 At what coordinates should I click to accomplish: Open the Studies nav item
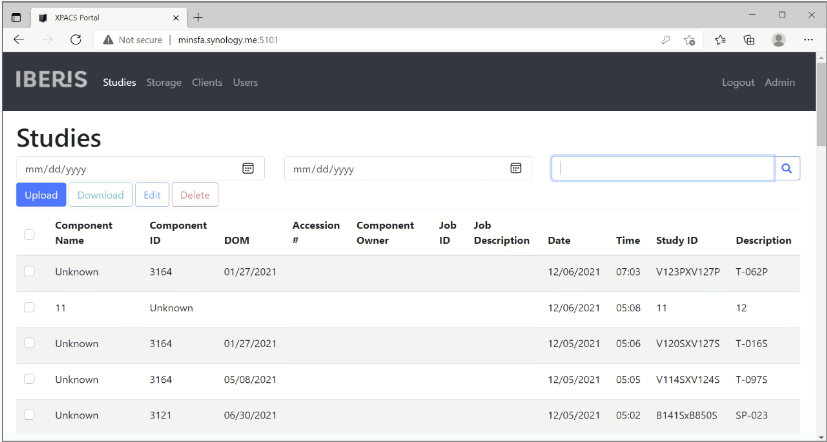click(119, 82)
